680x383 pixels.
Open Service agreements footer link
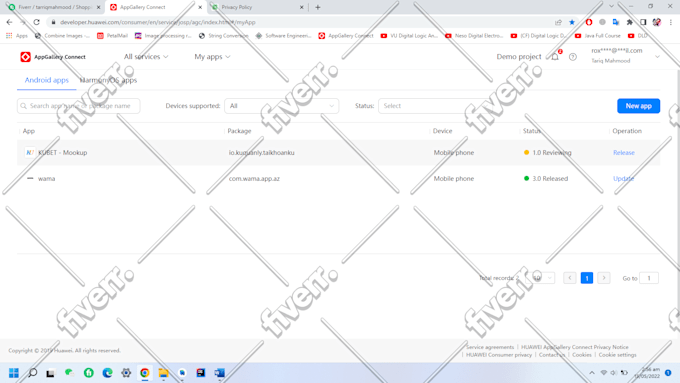click(490, 347)
